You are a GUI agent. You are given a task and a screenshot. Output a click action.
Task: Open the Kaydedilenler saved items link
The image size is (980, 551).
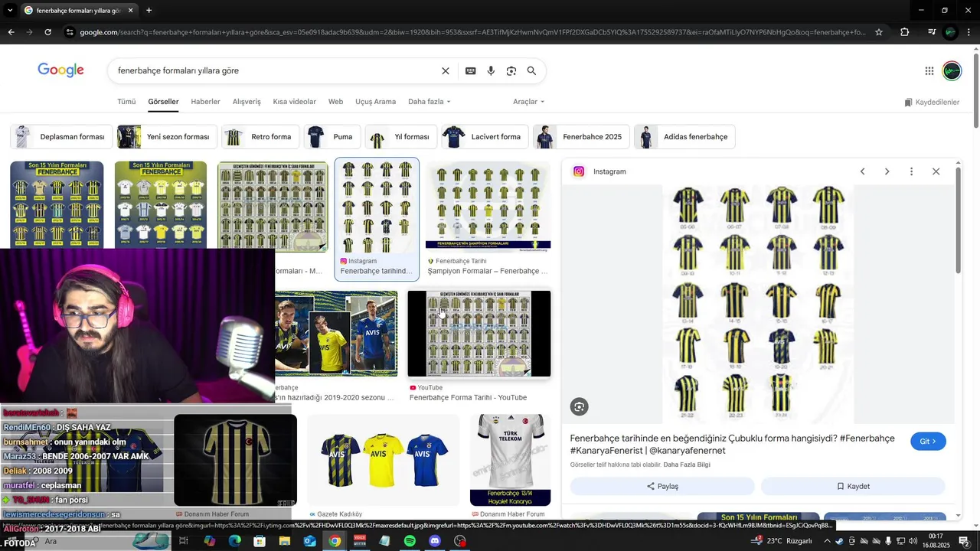click(x=932, y=102)
